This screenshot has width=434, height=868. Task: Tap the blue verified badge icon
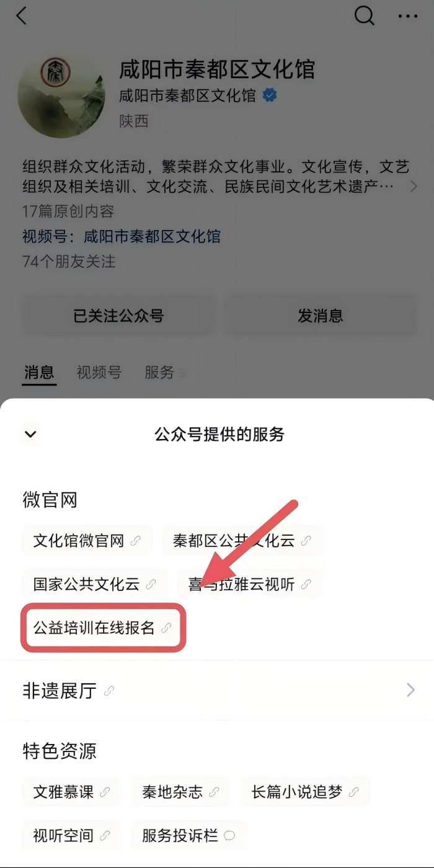click(270, 96)
